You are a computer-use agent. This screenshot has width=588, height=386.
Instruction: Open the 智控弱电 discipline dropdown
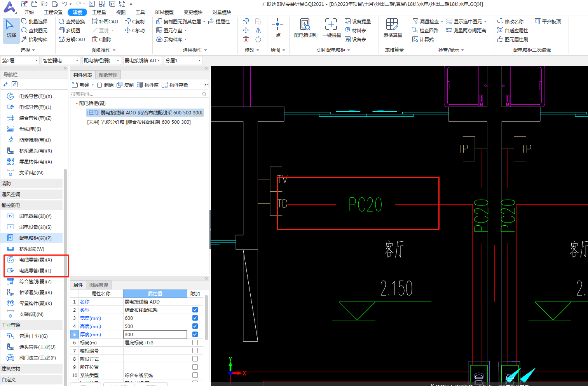pos(61,60)
